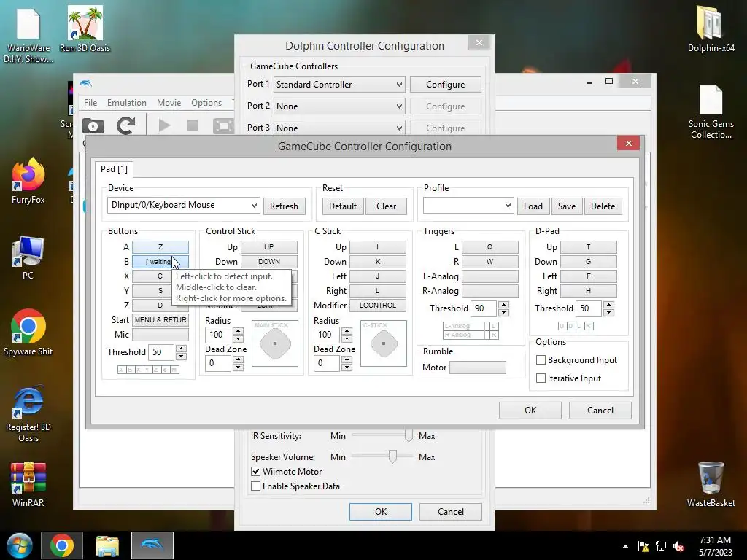The width and height of the screenshot is (747, 560).
Task: Open Chrome from the taskbar
Action: 62,545
